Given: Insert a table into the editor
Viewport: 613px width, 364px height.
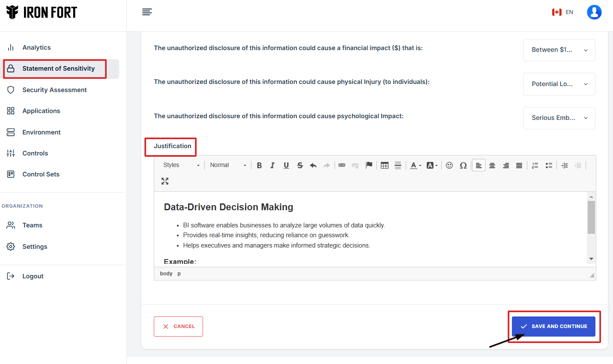Looking at the screenshot, I should [385, 165].
